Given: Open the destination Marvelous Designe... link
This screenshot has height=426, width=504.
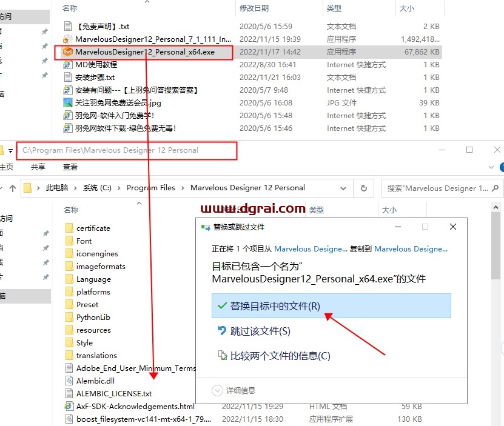Looking at the screenshot, I should point(411,249).
